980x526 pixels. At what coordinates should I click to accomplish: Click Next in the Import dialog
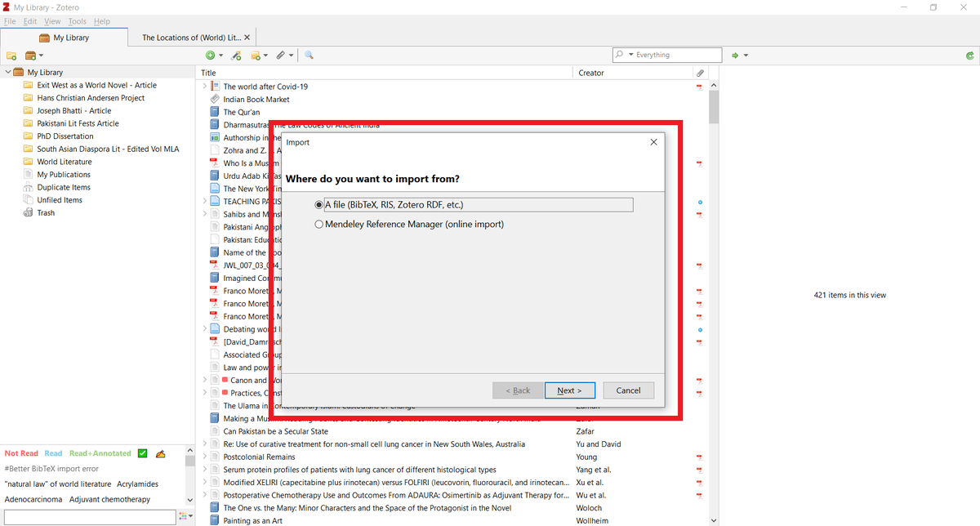pyautogui.click(x=569, y=390)
